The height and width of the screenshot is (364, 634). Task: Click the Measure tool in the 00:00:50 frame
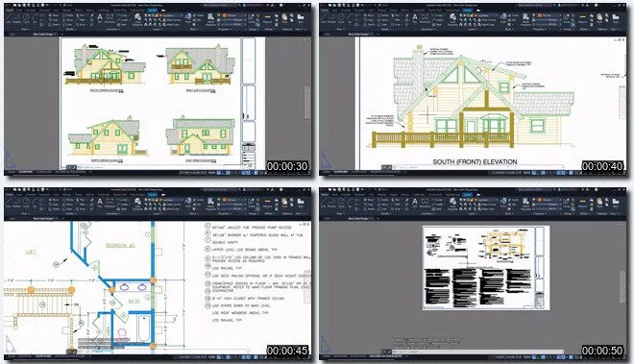point(583,202)
